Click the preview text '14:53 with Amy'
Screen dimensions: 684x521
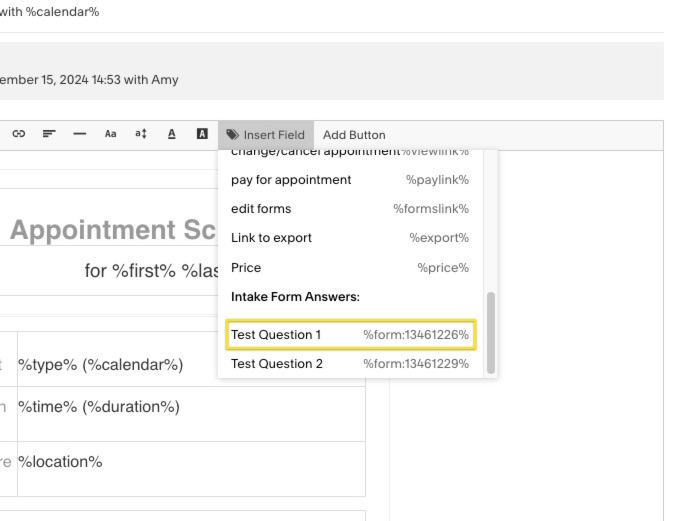click(x=135, y=79)
